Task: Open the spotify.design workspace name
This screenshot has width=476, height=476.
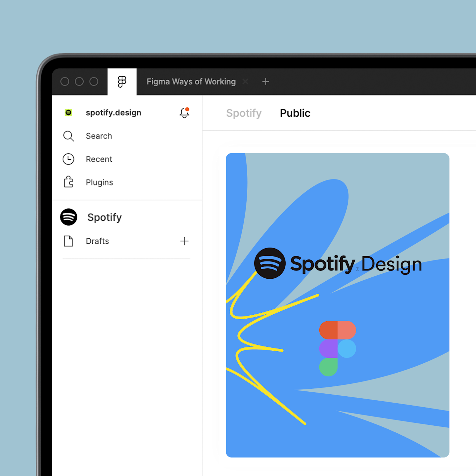Action: (x=113, y=112)
